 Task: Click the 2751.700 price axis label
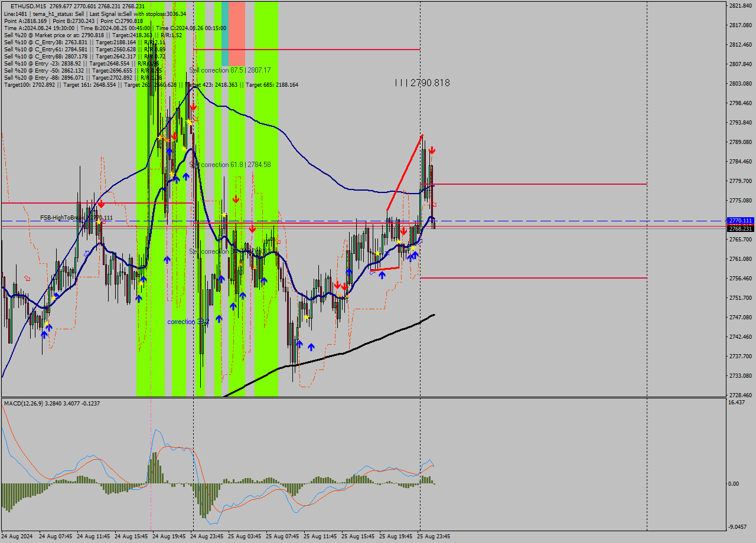tap(740, 298)
